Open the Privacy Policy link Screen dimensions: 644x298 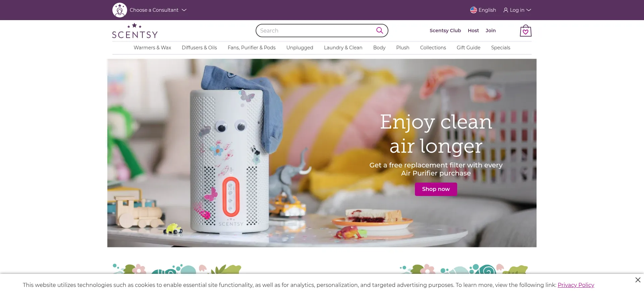576,285
